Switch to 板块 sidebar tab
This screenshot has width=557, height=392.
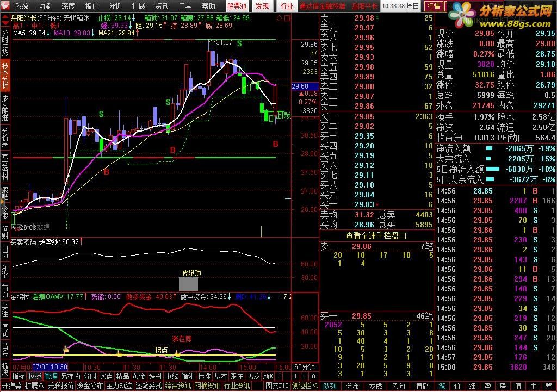pos(5,369)
